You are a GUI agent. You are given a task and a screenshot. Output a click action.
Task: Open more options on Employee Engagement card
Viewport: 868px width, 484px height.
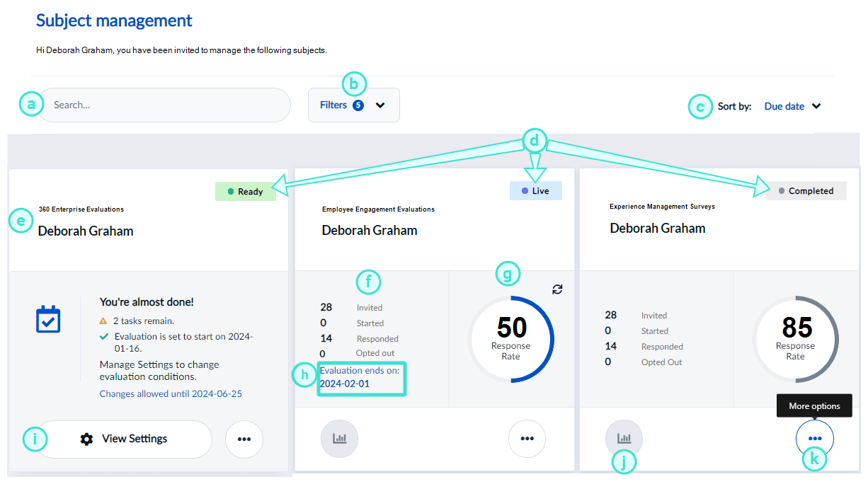[527, 439]
